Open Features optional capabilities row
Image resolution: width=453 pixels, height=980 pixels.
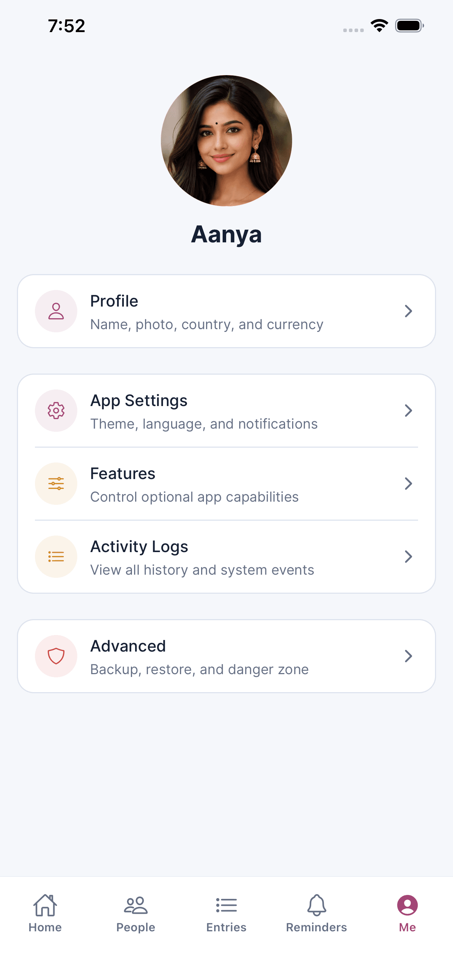pos(226,484)
